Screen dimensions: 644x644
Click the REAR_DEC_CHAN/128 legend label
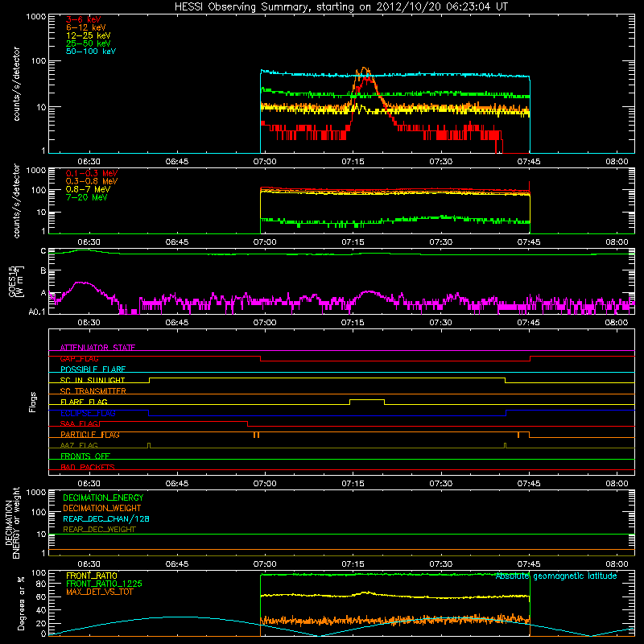[x=106, y=518]
